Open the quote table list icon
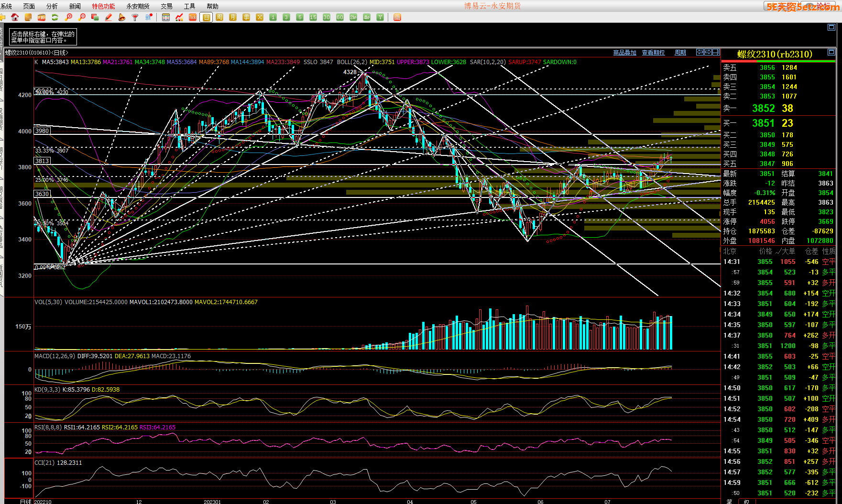This screenshot has width=842, height=504. click(x=166, y=17)
